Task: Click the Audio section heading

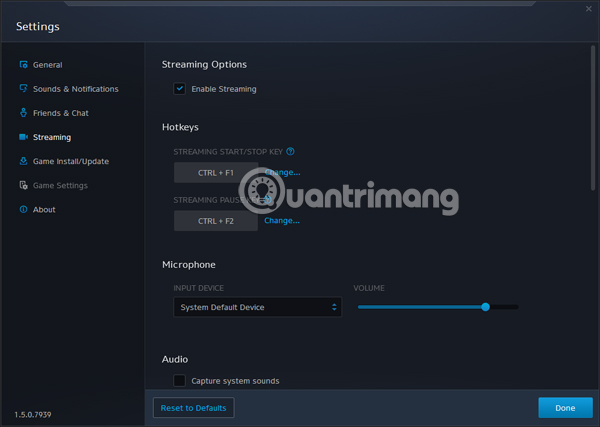Action: [175, 359]
